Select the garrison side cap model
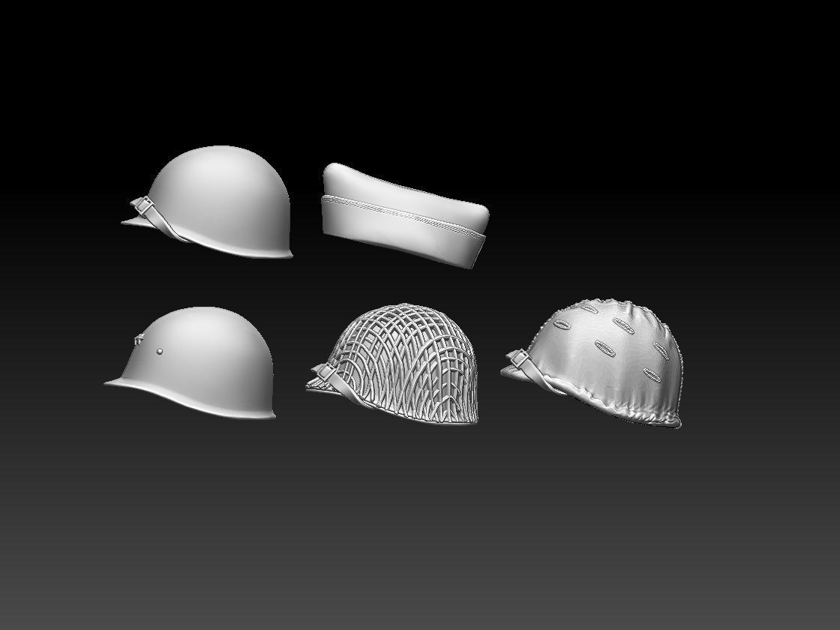The image size is (840, 630). coord(406,215)
